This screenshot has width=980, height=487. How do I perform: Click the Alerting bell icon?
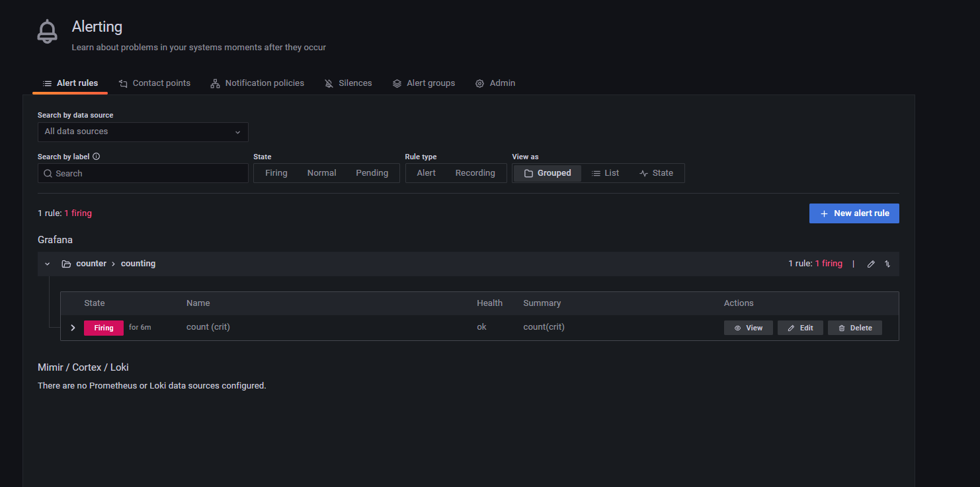pyautogui.click(x=47, y=30)
